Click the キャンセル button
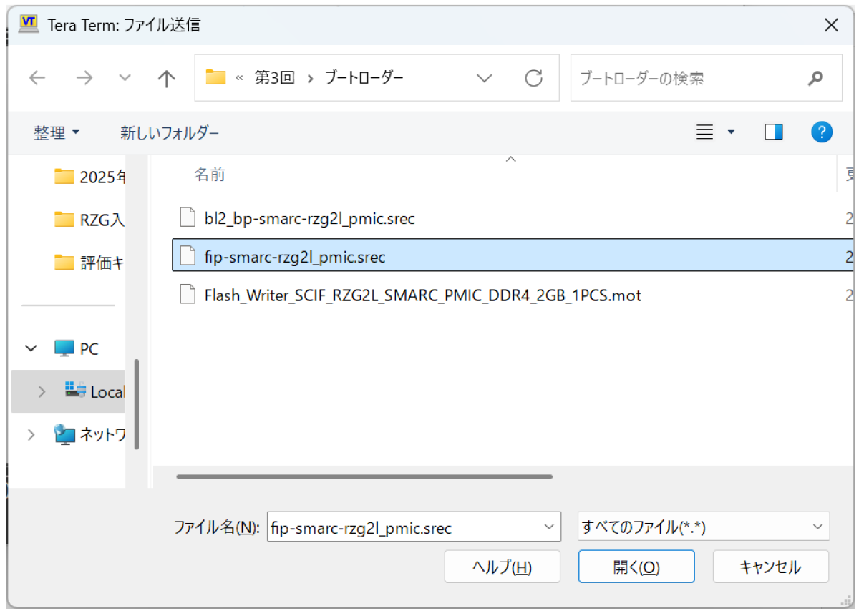 [770, 567]
